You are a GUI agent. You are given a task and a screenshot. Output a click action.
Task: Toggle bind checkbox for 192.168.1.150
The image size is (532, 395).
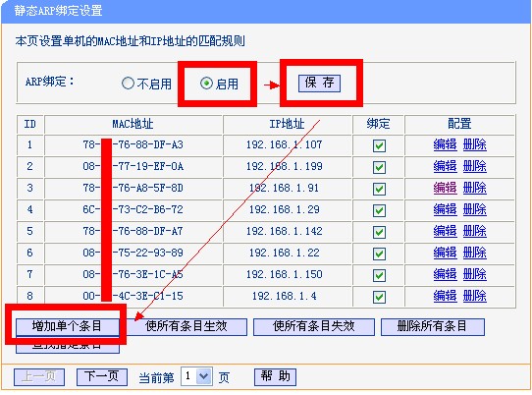(x=379, y=275)
